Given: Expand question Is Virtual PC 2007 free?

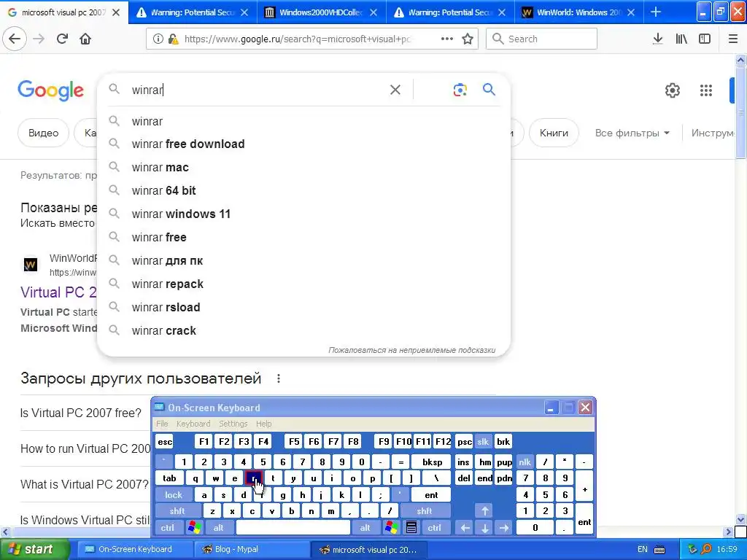Looking at the screenshot, I should coord(81,413).
